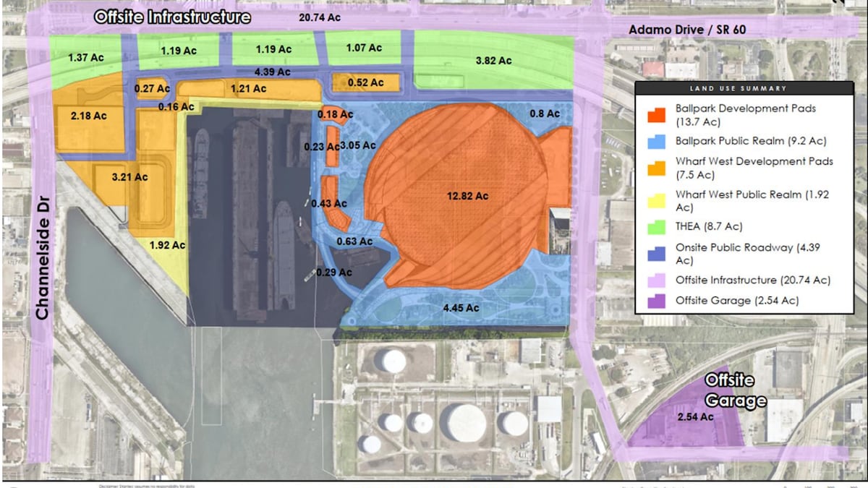868x488 pixels.
Task: Click the '1.21 Ac' parcel label
Action: 248,89
